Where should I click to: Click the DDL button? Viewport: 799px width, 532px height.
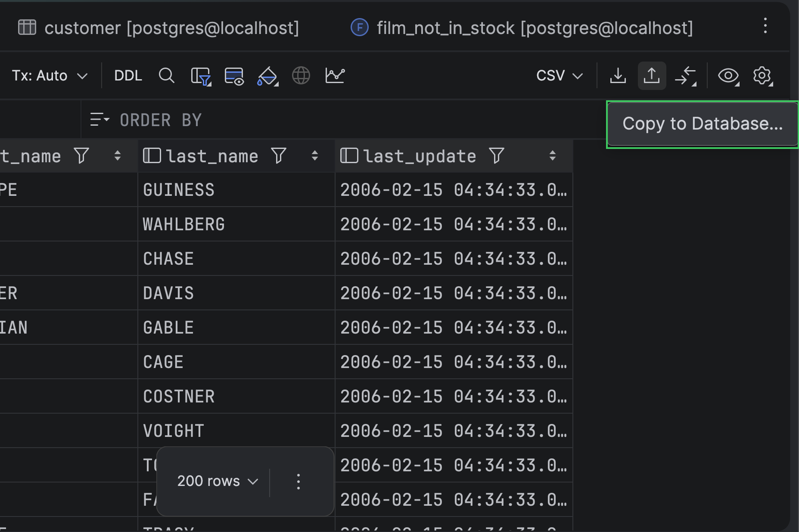[x=128, y=76]
